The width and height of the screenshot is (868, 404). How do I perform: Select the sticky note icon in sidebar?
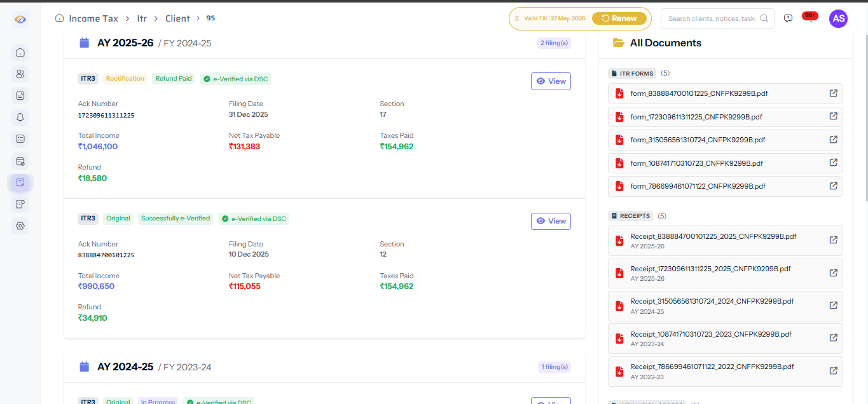pyautogui.click(x=20, y=95)
